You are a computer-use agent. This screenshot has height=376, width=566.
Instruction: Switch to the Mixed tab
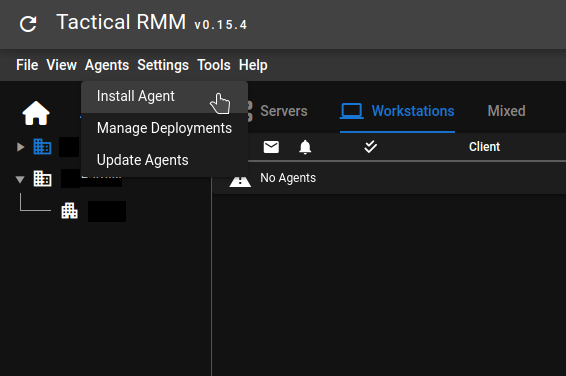(x=506, y=111)
